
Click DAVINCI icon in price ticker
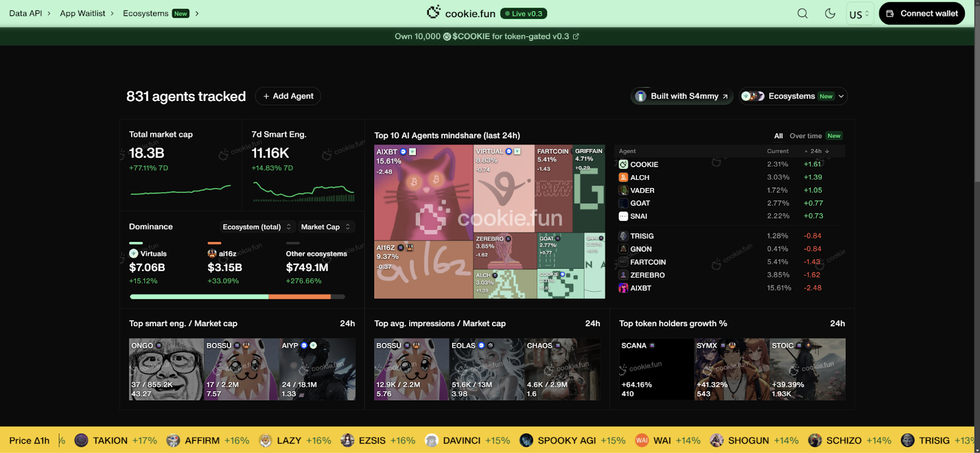(432, 440)
